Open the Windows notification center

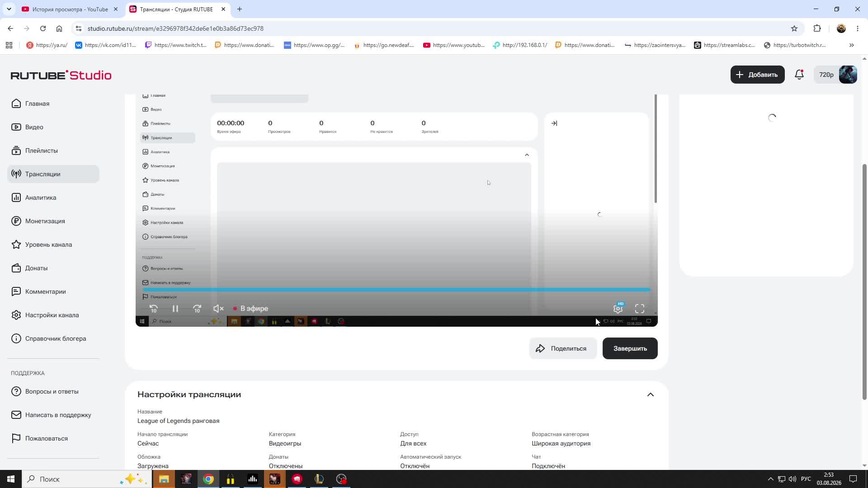tap(853, 479)
